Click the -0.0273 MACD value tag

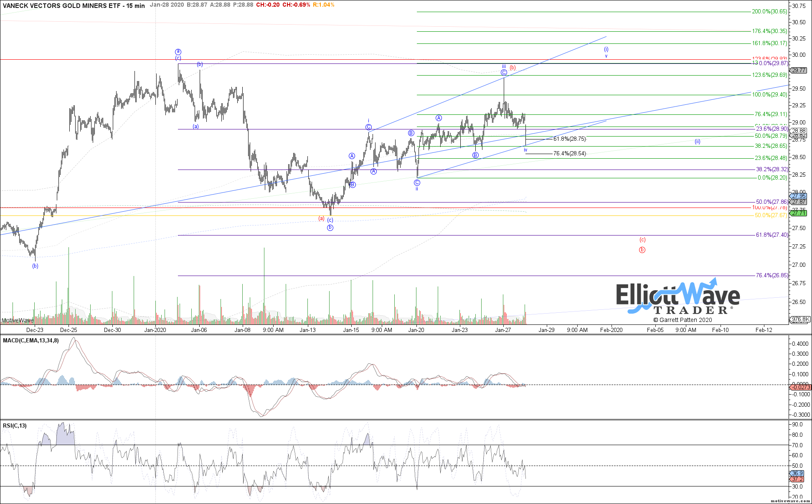(800, 387)
